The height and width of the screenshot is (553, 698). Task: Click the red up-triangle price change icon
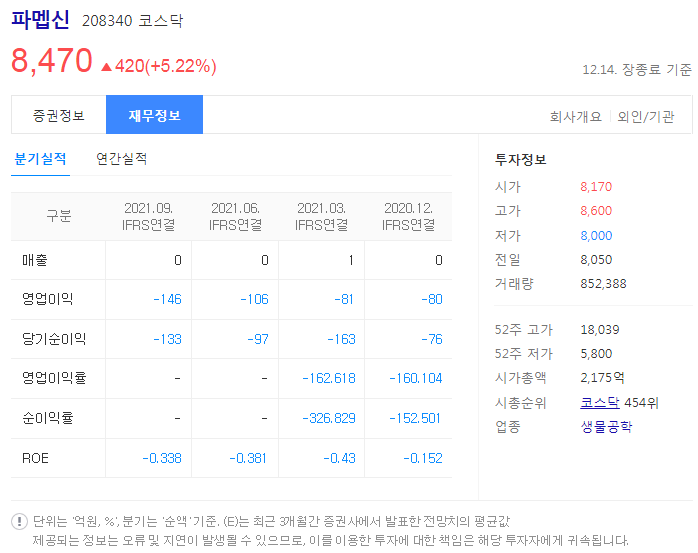pyautogui.click(x=106, y=67)
